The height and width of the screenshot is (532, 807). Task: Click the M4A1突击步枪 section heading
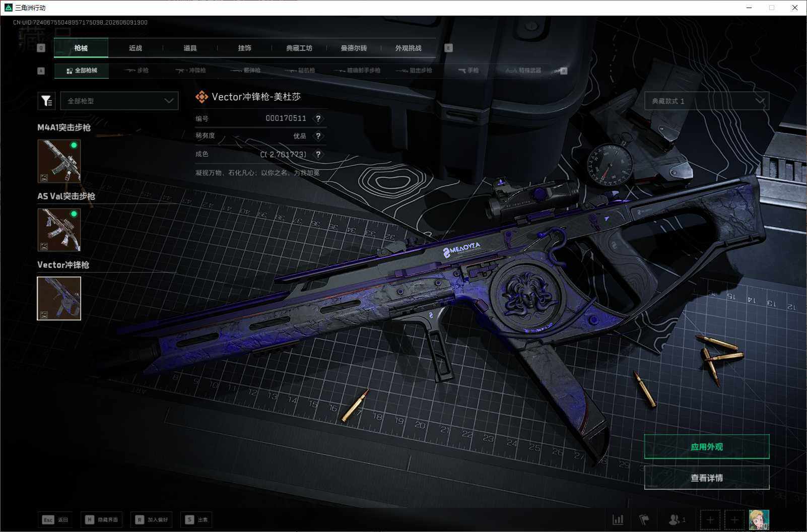64,127
